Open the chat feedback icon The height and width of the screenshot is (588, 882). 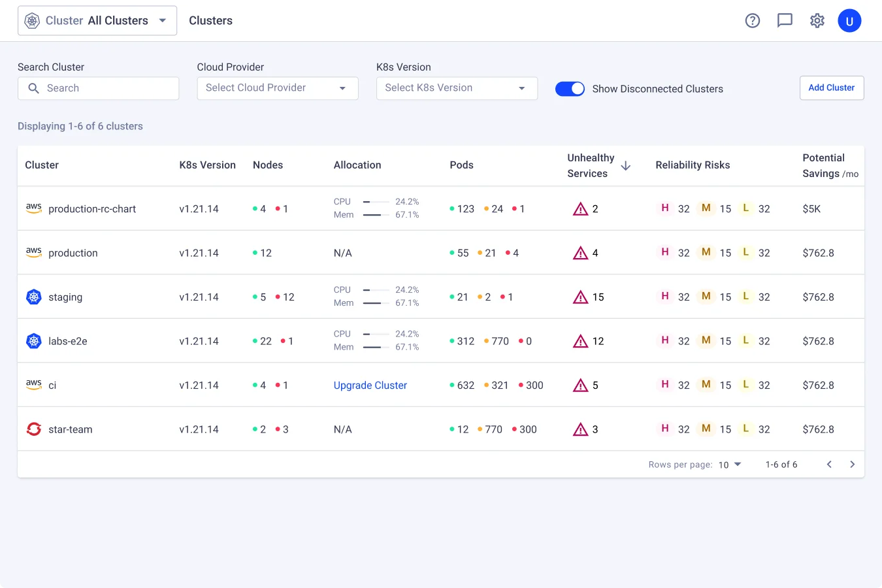pos(785,21)
